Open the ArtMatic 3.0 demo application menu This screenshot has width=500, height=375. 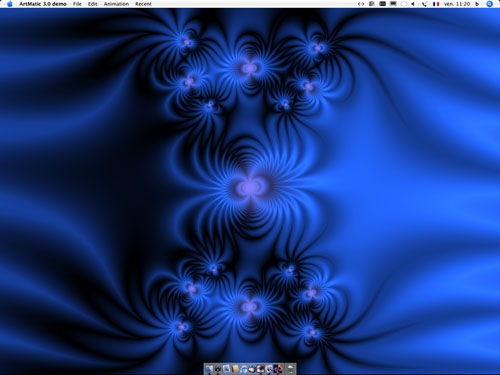coord(43,4)
